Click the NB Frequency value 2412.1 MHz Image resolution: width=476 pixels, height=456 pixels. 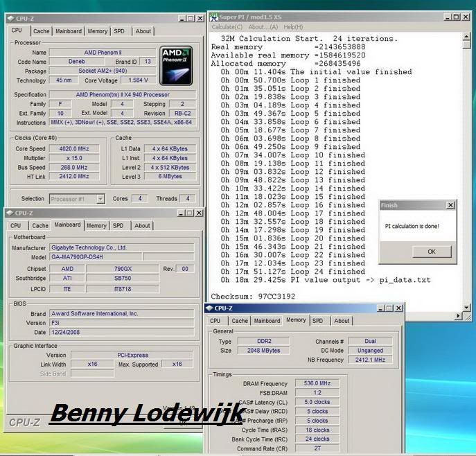pyautogui.click(x=370, y=360)
